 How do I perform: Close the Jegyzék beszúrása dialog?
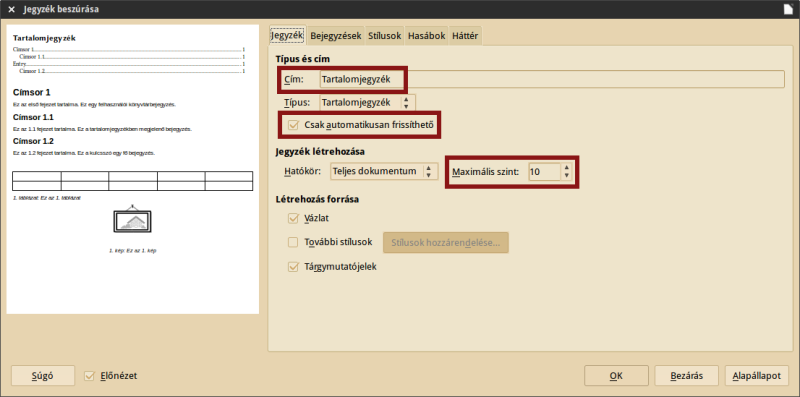(x=11, y=9)
